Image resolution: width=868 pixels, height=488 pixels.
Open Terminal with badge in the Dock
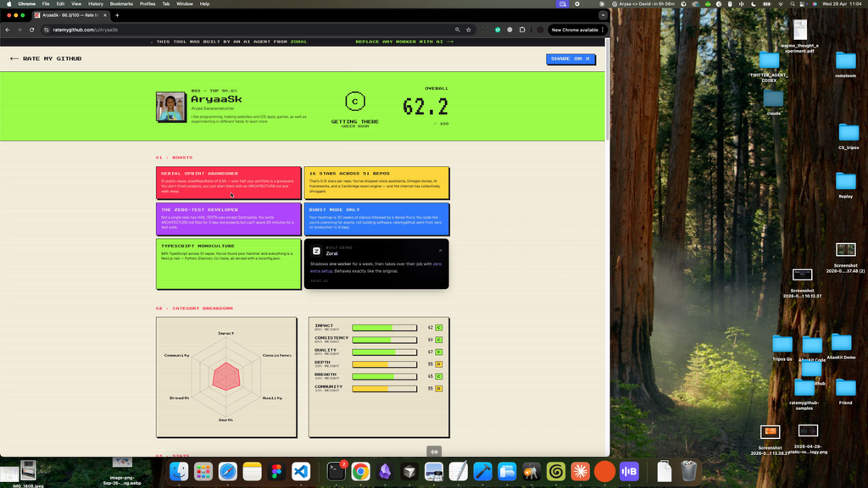[x=336, y=471]
